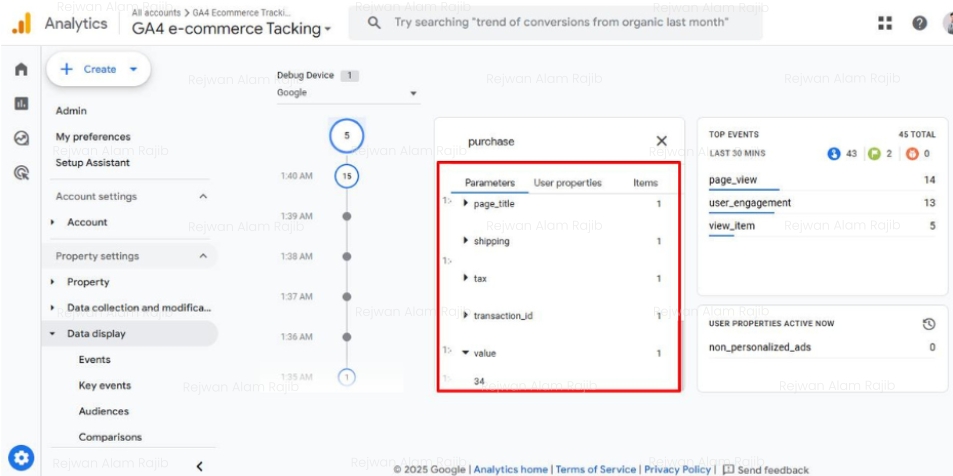953x476 pixels.
Task: Collapse the Account settings section
Action: coord(204,197)
